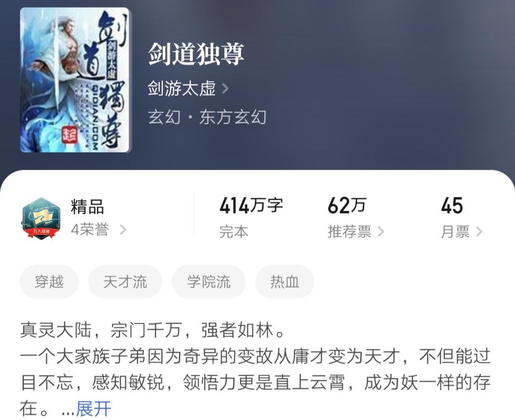Select the 学院流 tag
Screen dimensions: 515x420
pos(209,282)
